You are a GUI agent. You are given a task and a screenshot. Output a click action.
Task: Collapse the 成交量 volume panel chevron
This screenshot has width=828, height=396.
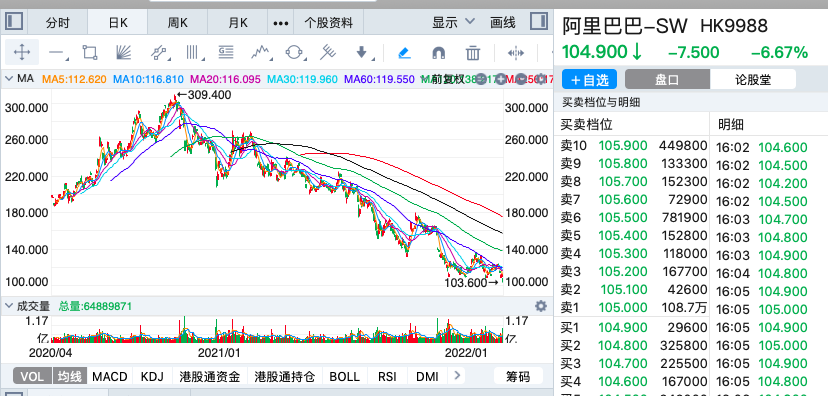pos(8,306)
